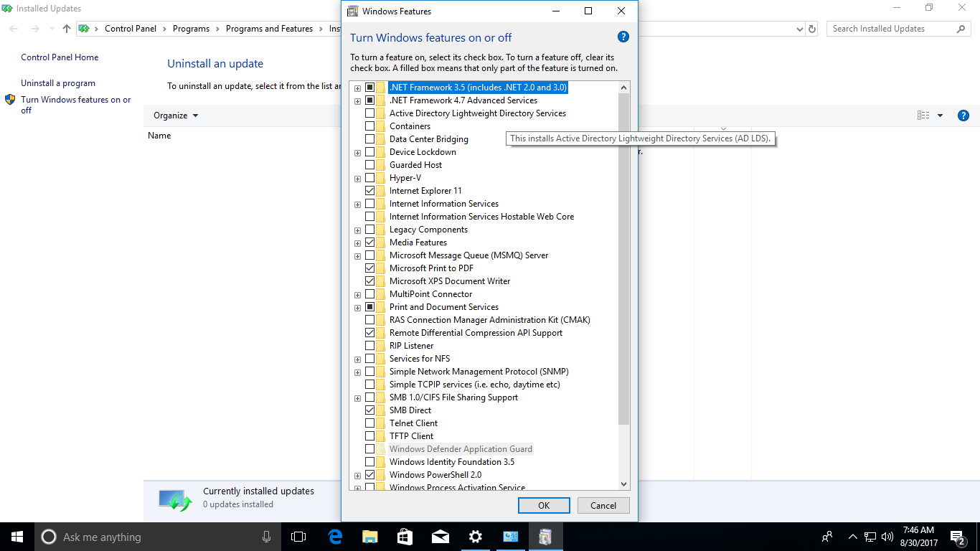
Task: Switch to Windows Features taskbar icon
Action: pyautogui.click(x=546, y=537)
